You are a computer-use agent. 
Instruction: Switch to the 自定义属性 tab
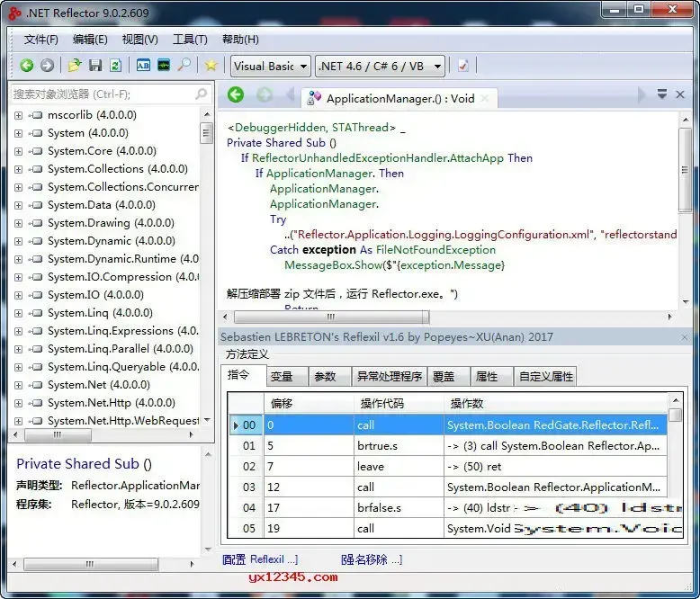click(x=545, y=376)
